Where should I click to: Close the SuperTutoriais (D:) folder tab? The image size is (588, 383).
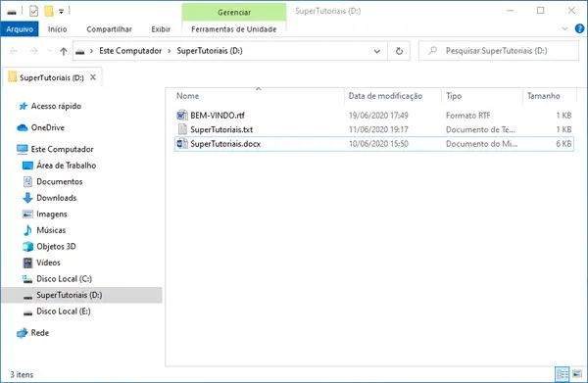(x=93, y=77)
